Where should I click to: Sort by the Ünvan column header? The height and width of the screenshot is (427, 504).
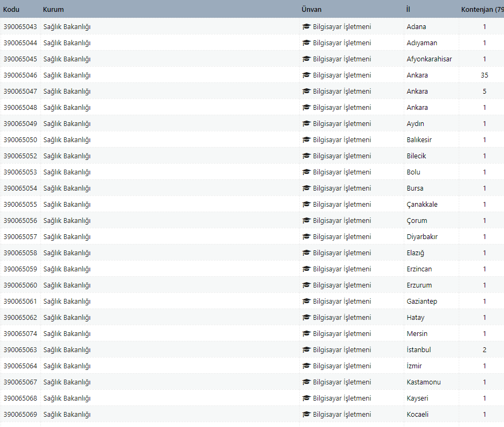point(312,9)
